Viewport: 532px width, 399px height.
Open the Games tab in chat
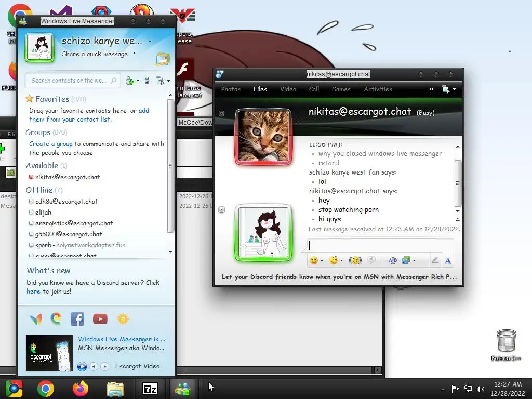pyautogui.click(x=341, y=89)
